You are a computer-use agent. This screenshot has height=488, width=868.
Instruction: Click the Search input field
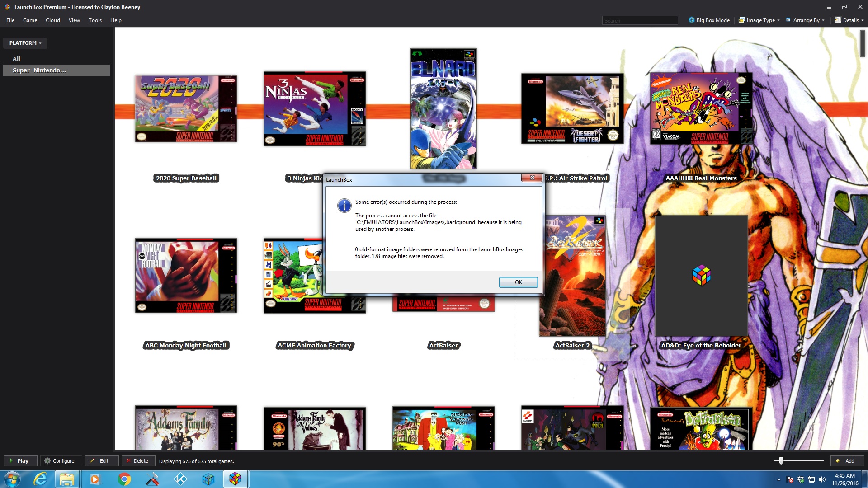point(640,20)
